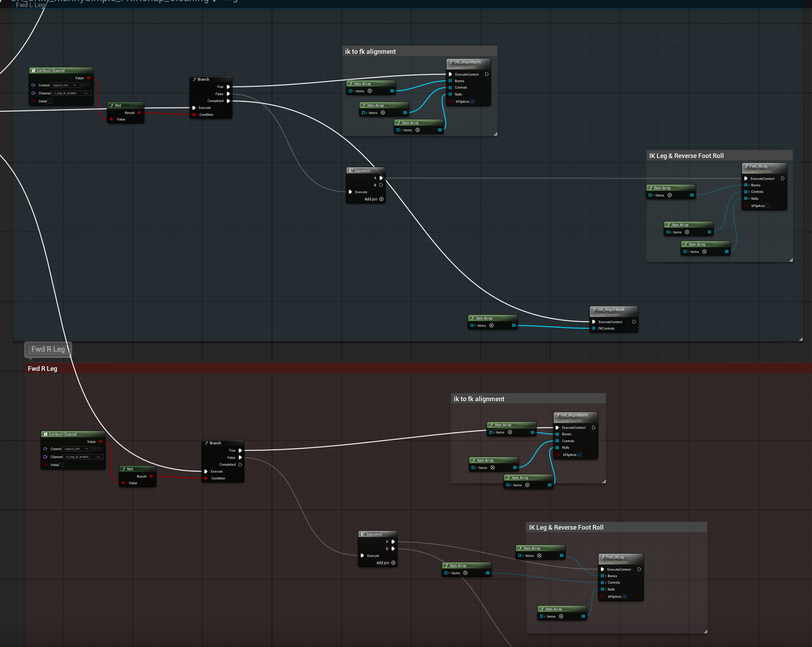Viewport: 812px width, 647px height.
Task: Click the red Result pin on Fwd R Leg Not node
Action: tap(151, 476)
